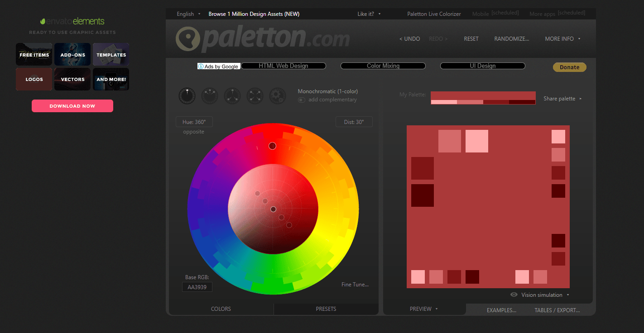Click the hue marker dot on the red wheel segment
The height and width of the screenshot is (333, 644).
pos(272,146)
